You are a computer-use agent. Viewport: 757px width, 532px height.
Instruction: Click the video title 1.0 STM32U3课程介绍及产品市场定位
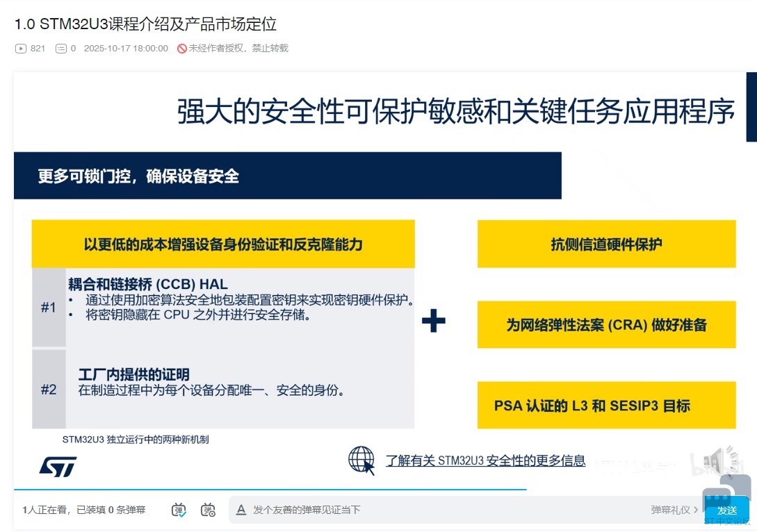point(146,24)
